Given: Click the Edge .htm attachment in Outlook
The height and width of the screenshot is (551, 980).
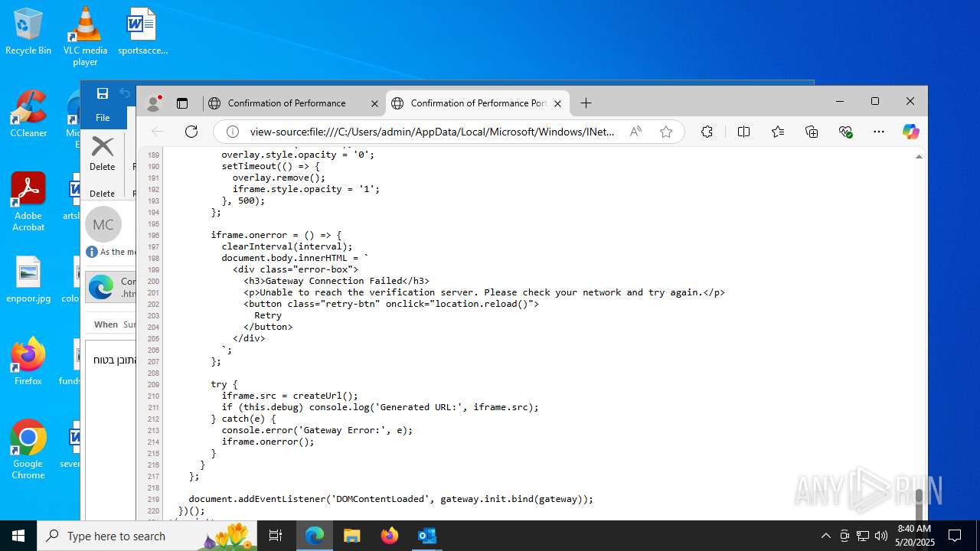Looking at the screenshot, I should (x=111, y=287).
